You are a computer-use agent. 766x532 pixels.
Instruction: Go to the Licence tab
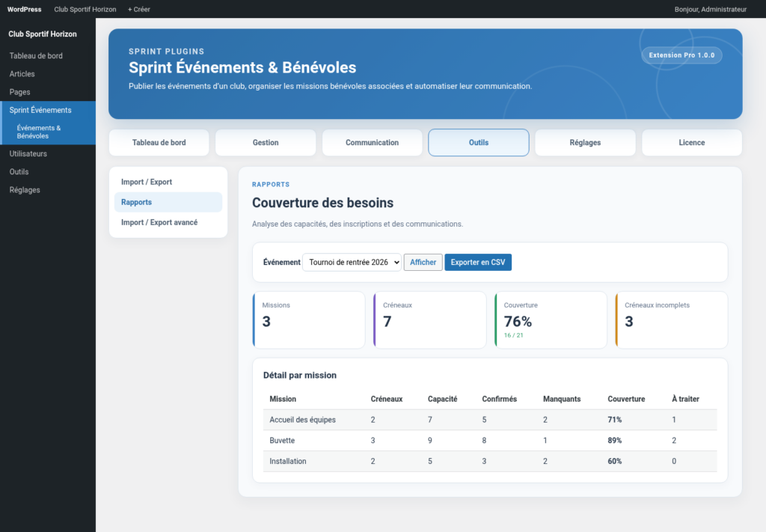[692, 143]
